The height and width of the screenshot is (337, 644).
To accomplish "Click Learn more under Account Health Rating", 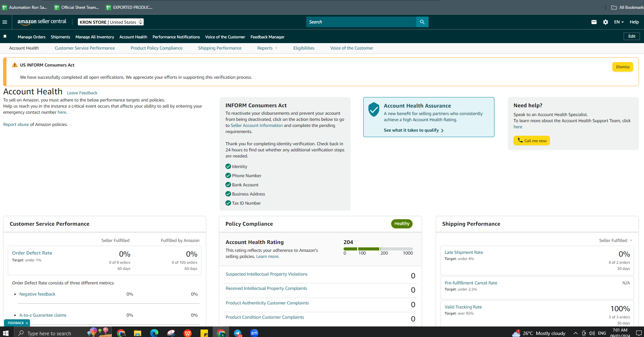I will click(267, 257).
